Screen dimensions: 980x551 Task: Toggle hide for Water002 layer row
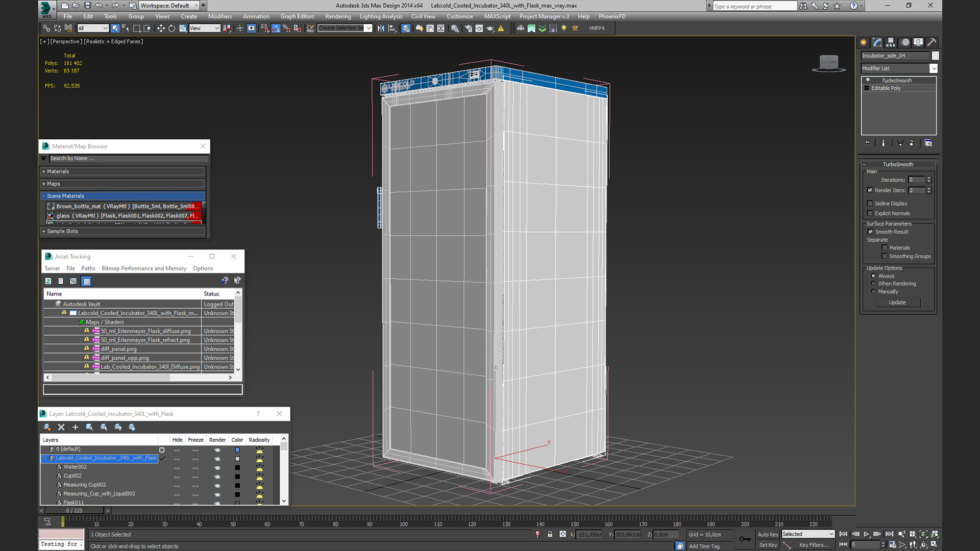click(x=177, y=467)
